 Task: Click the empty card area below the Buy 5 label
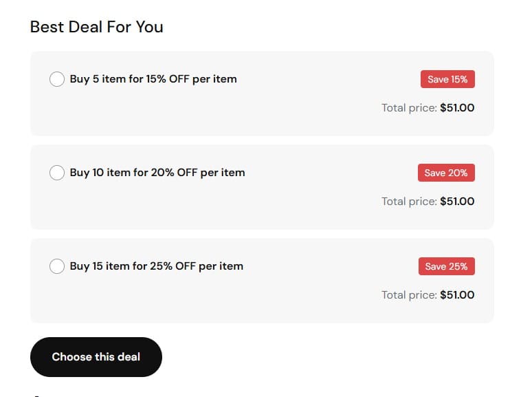coord(172,114)
